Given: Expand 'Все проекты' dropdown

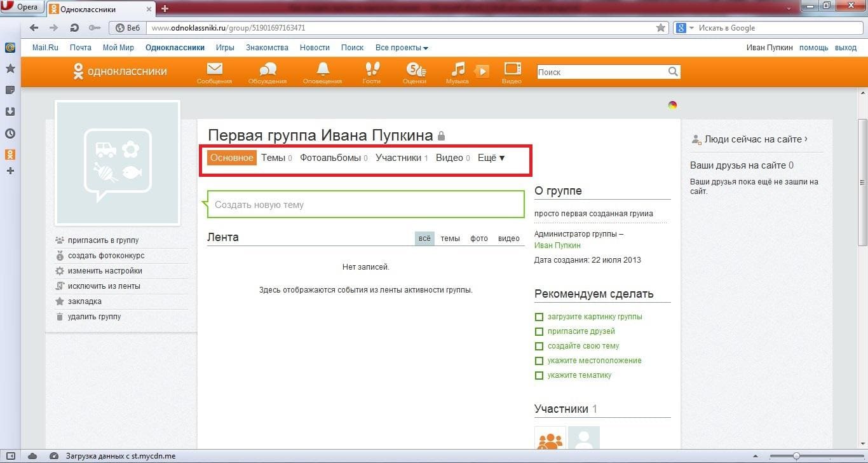Looking at the screenshot, I should (x=402, y=48).
